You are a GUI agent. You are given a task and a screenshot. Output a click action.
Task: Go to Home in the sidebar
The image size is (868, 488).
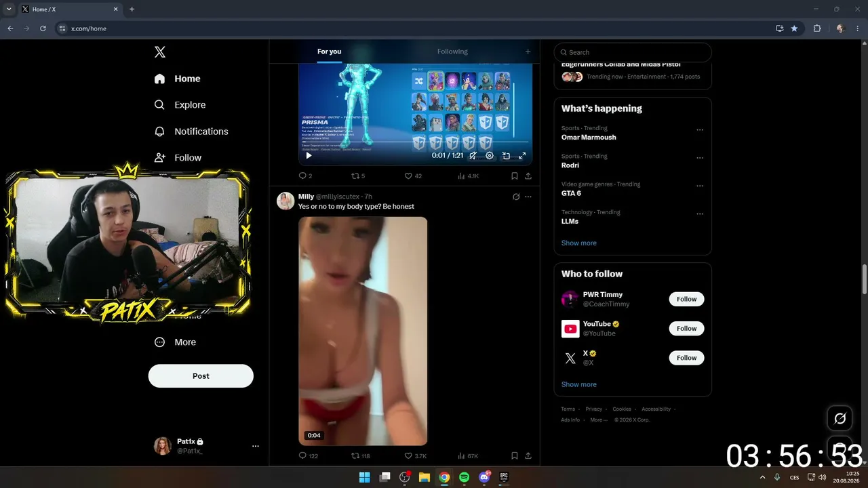(x=178, y=79)
